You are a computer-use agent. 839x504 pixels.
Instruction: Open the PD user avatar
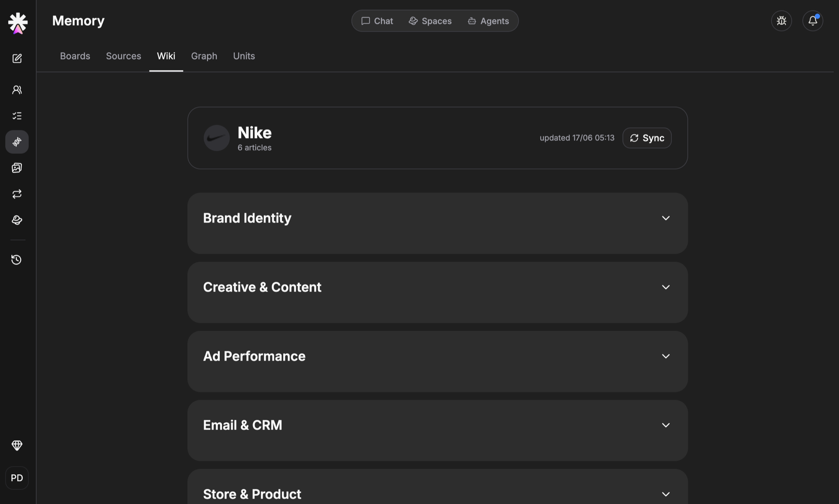pyautogui.click(x=17, y=478)
